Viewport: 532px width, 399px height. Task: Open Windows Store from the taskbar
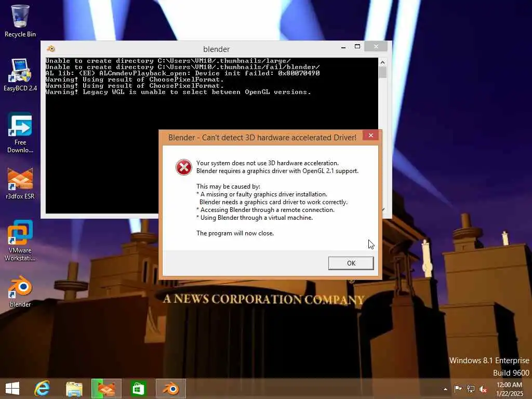pos(138,389)
